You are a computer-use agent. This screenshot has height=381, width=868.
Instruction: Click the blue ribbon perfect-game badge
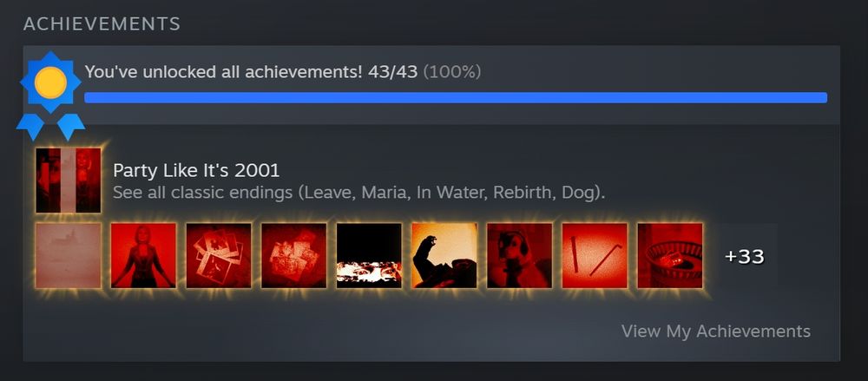tap(50, 95)
